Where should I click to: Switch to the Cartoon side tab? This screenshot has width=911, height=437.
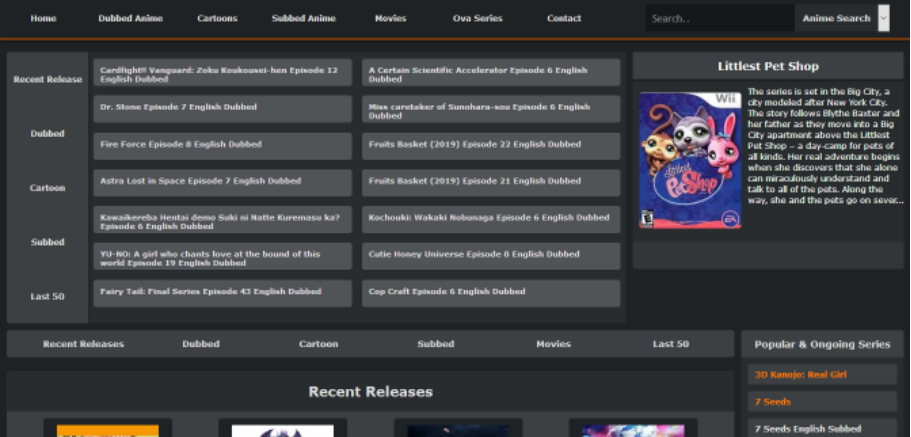[48, 188]
